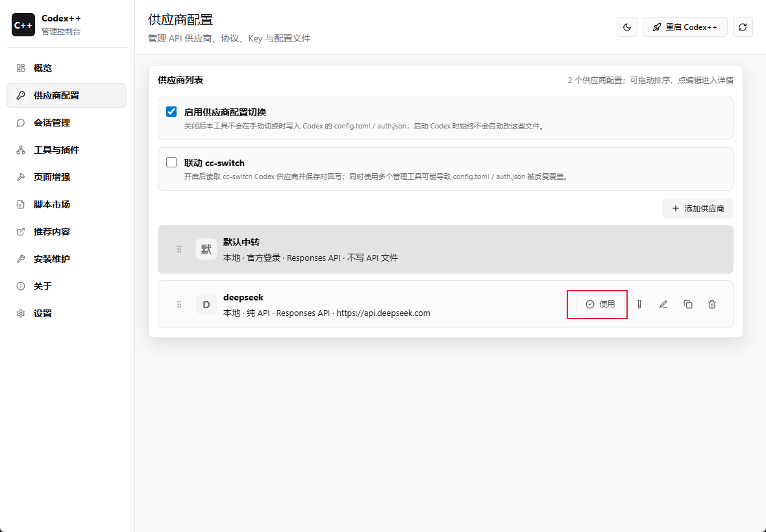
Task: Open 推荐内容 sidebar item
Action: point(66,232)
